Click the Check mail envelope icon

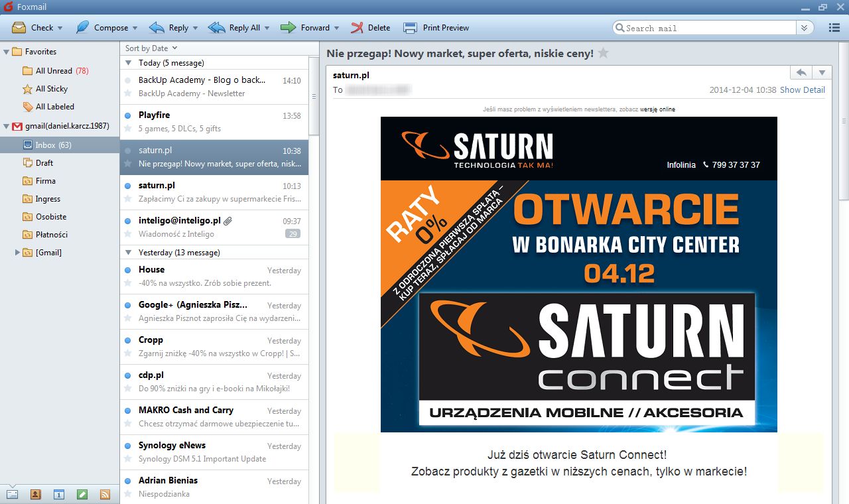[x=19, y=28]
